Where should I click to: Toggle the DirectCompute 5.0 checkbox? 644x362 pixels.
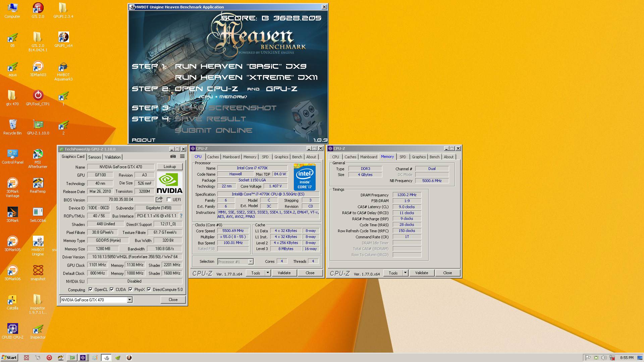coord(149,290)
